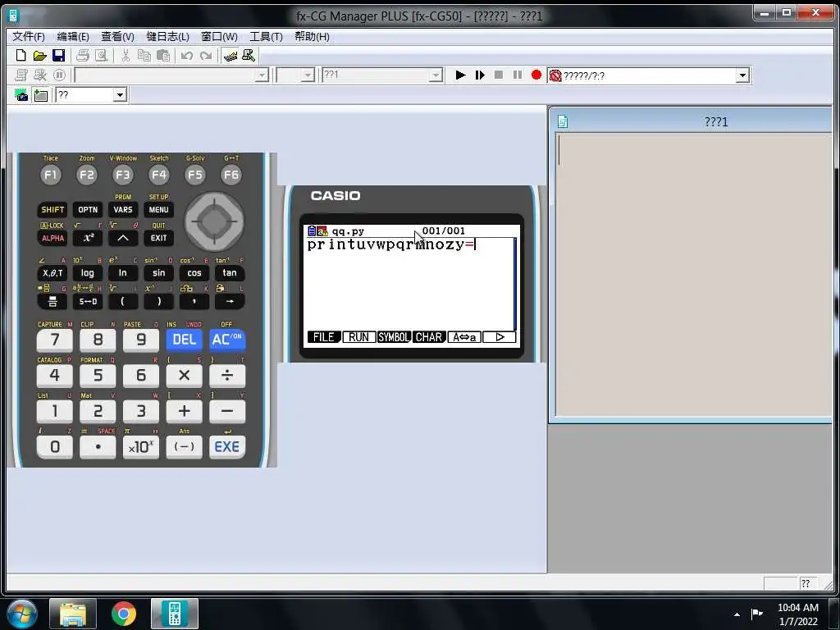Click the Open folder toolbar icon

[x=39, y=55]
